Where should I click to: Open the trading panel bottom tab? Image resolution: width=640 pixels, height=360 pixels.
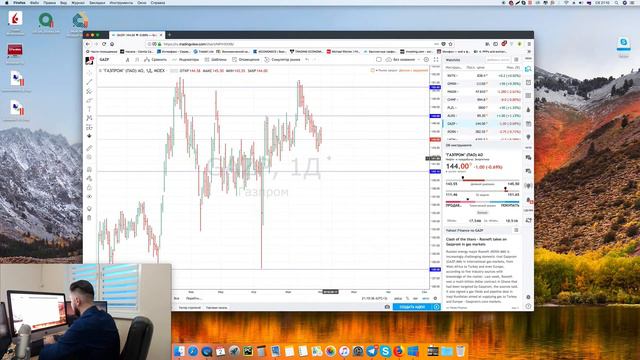click(216, 307)
